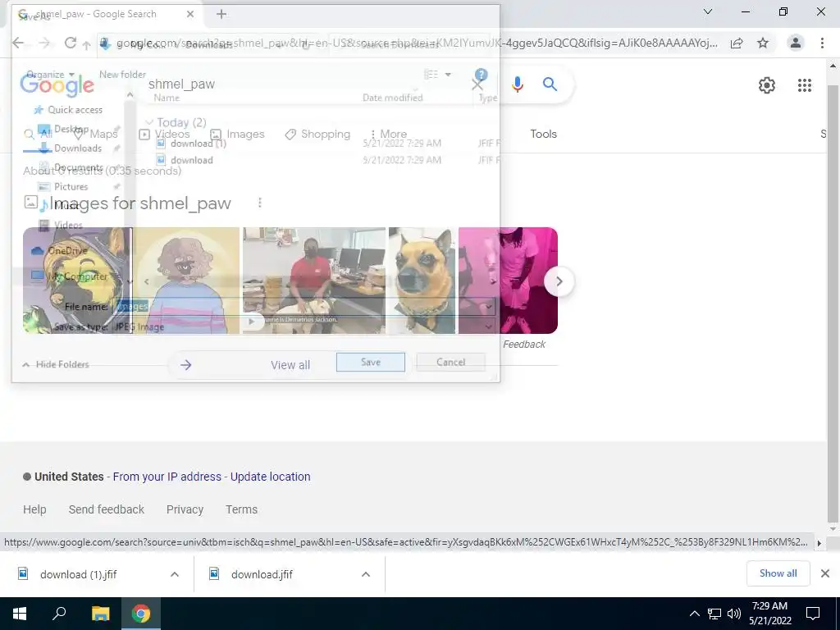Select Downloads folder in Save As tree

pyautogui.click(x=72, y=148)
